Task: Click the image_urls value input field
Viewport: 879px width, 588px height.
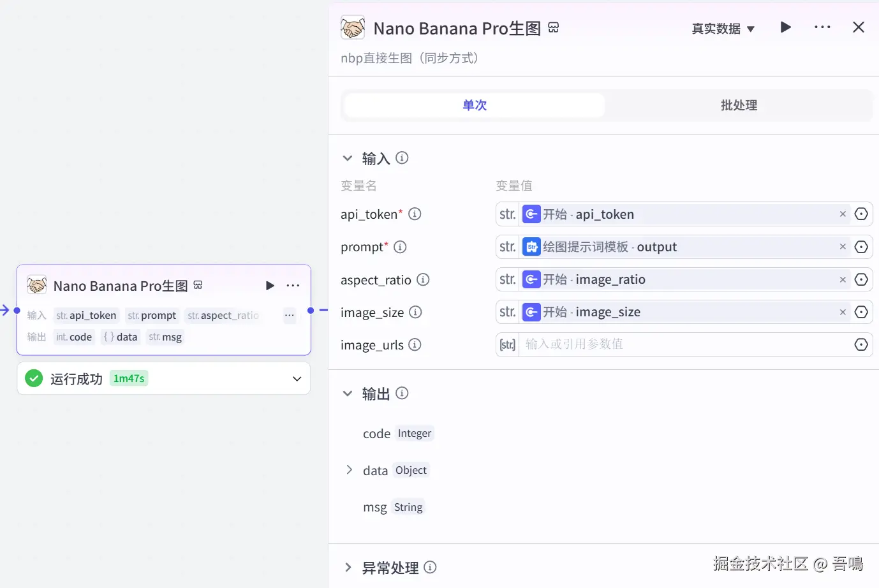Action: point(686,344)
